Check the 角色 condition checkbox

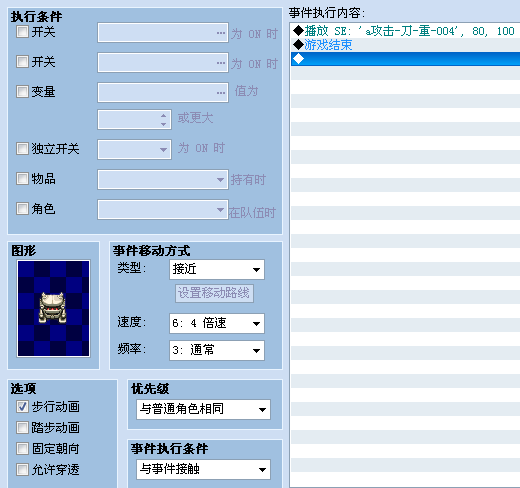pyautogui.click(x=22, y=209)
